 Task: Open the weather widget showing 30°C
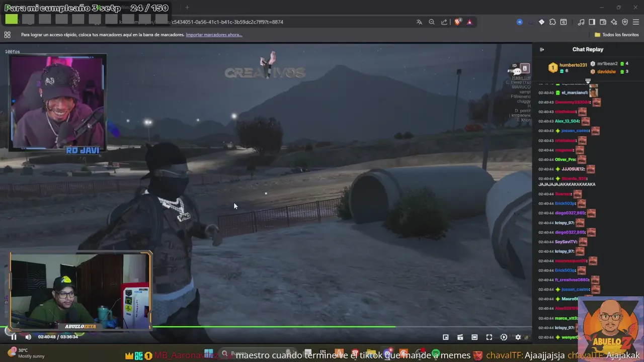[25, 353]
